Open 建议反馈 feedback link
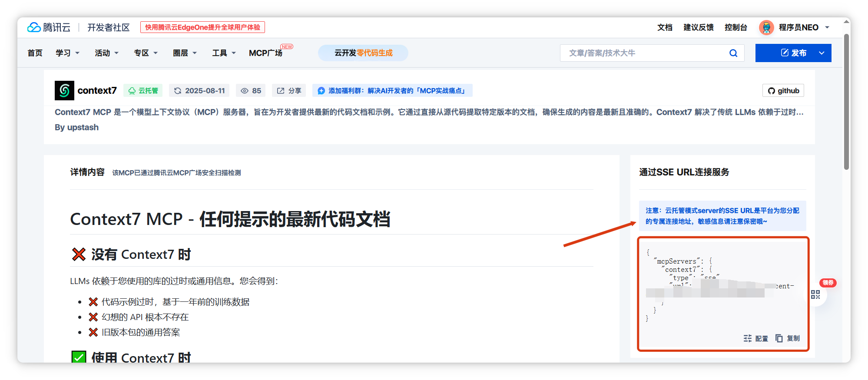Screen dimensions: 868x380 click(x=699, y=27)
